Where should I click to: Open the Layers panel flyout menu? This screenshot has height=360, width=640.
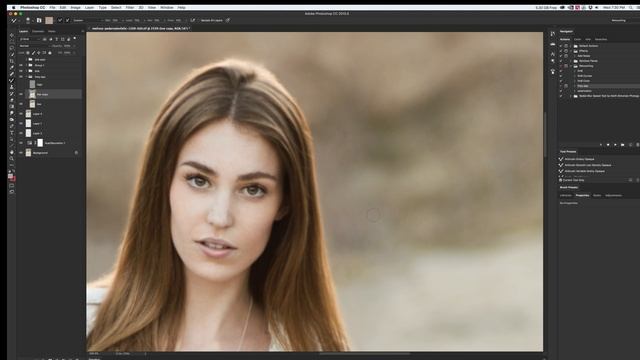point(83,31)
